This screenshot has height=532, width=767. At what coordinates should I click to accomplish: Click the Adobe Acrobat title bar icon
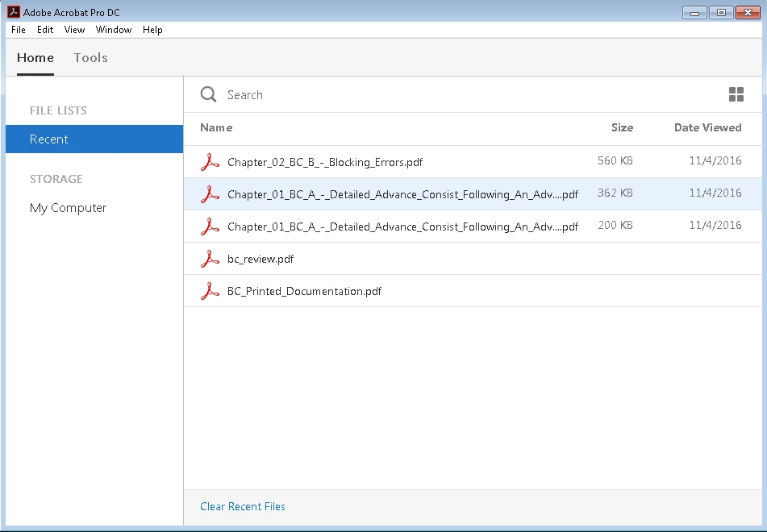point(13,12)
